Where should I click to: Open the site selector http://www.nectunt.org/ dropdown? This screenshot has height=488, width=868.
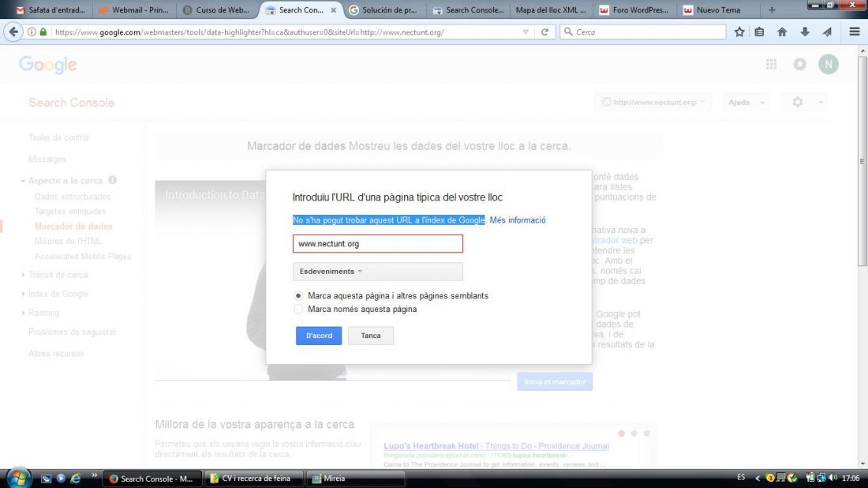tap(653, 103)
